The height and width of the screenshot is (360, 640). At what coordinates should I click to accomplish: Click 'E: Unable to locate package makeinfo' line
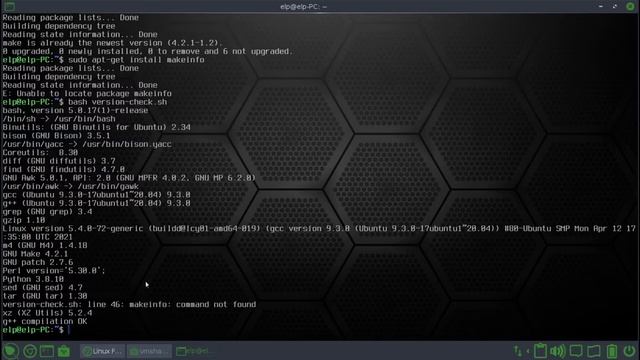(x=87, y=93)
